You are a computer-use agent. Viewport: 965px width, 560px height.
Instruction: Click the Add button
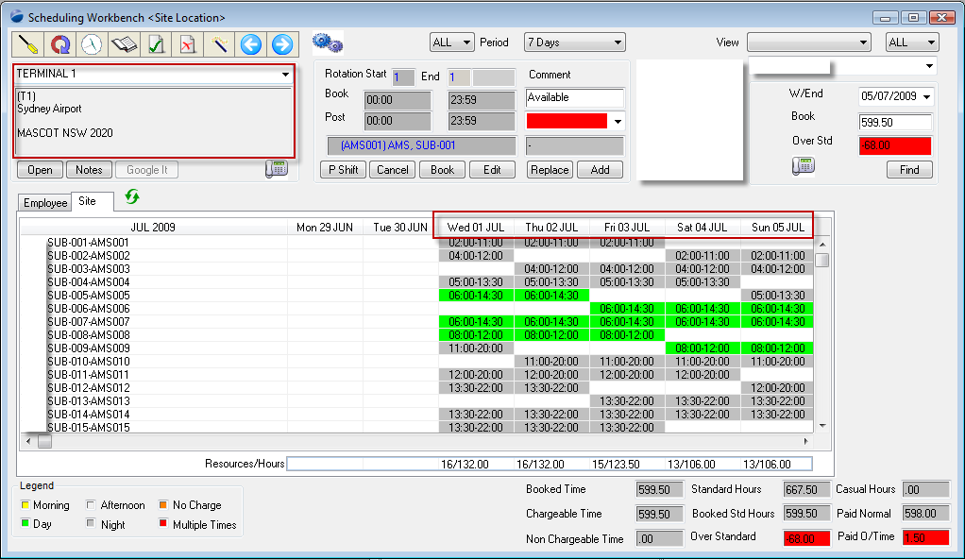pyautogui.click(x=600, y=170)
